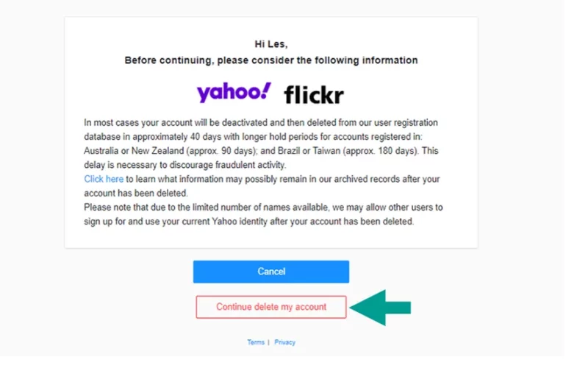
Task: Click the line mentioning approximately 40 days
Action: tap(253, 137)
